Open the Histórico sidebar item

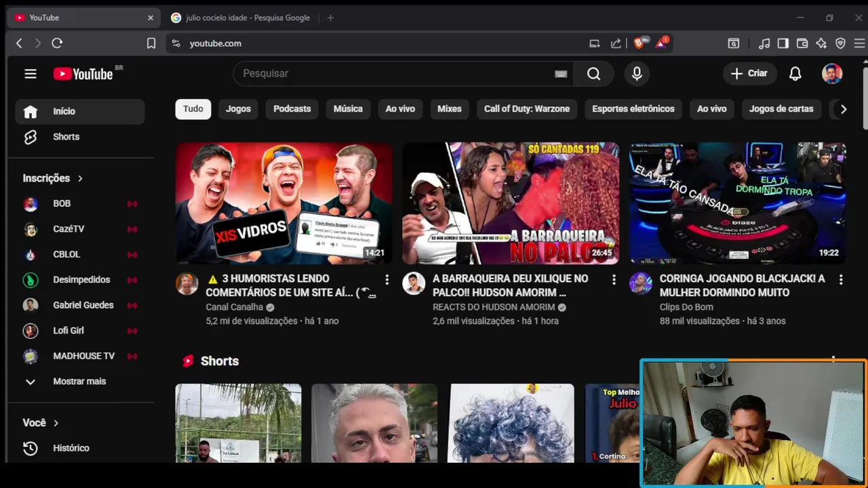coord(80,448)
